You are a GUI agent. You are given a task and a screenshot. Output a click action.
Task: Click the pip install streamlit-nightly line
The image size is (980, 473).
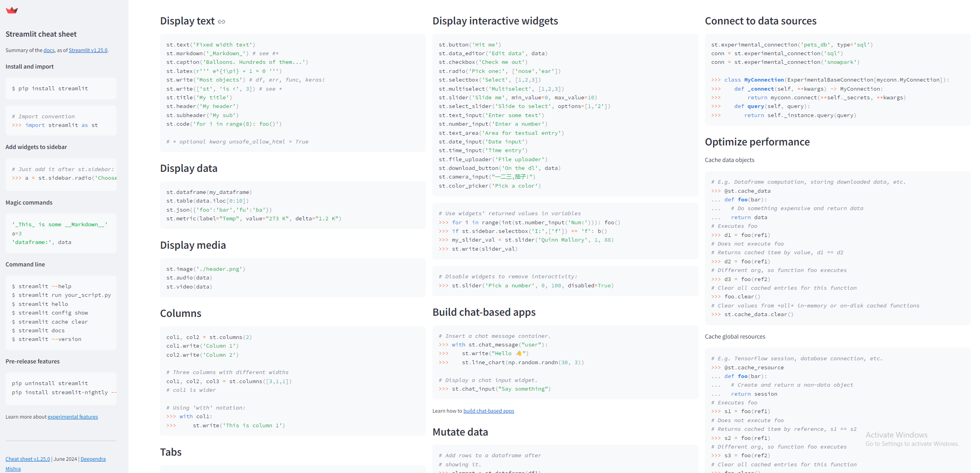(x=64, y=393)
